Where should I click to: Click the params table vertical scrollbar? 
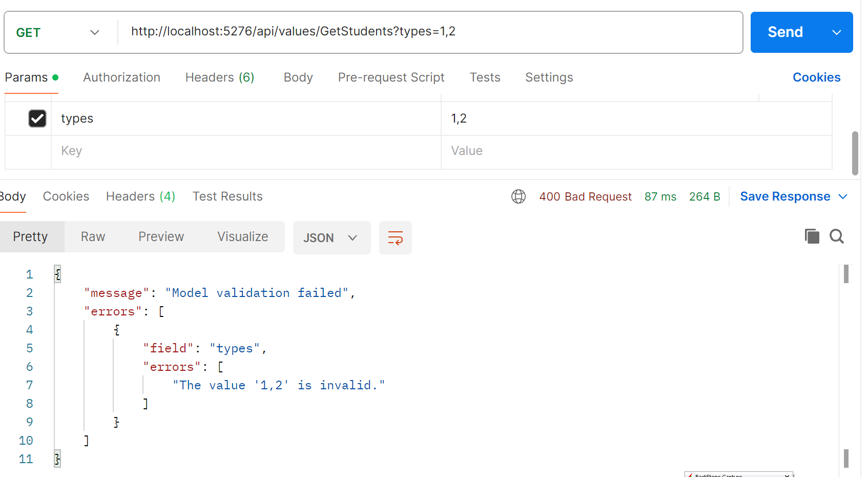855,153
